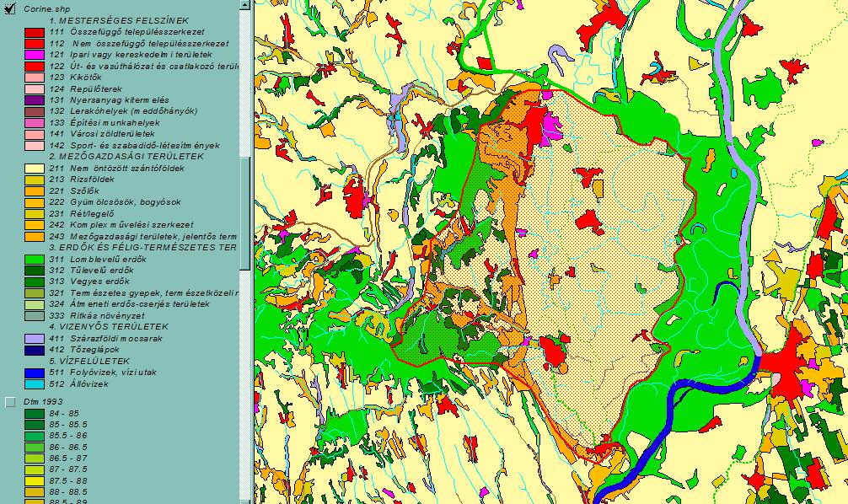Click the 411 Szárazföldi mocsarak lavender swatch
Image resolution: width=848 pixels, height=504 pixels.
[34, 338]
